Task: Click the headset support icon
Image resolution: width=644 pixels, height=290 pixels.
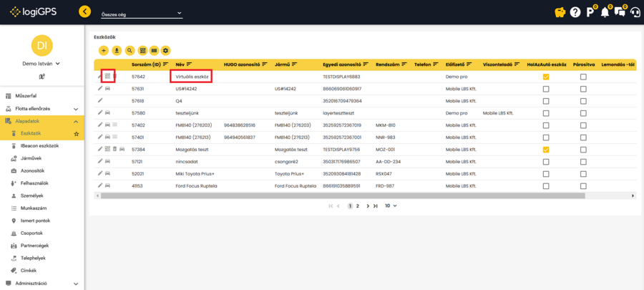Action: click(x=634, y=12)
